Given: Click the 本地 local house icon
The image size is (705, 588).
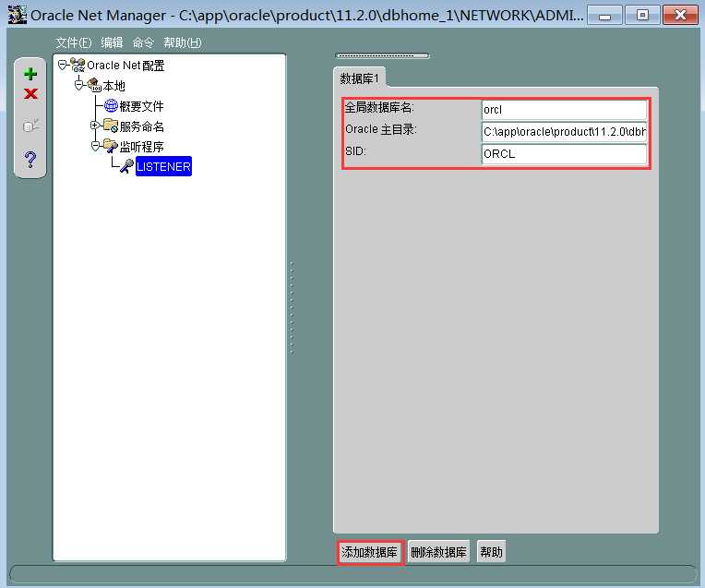Looking at the screenshot, I should [x=94, y=85].
